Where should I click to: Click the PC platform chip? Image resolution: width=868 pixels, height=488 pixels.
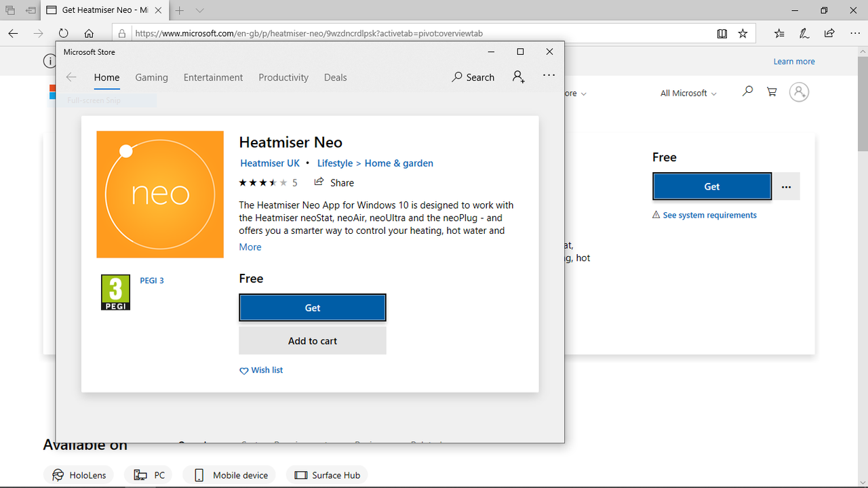tap(149, 475)
